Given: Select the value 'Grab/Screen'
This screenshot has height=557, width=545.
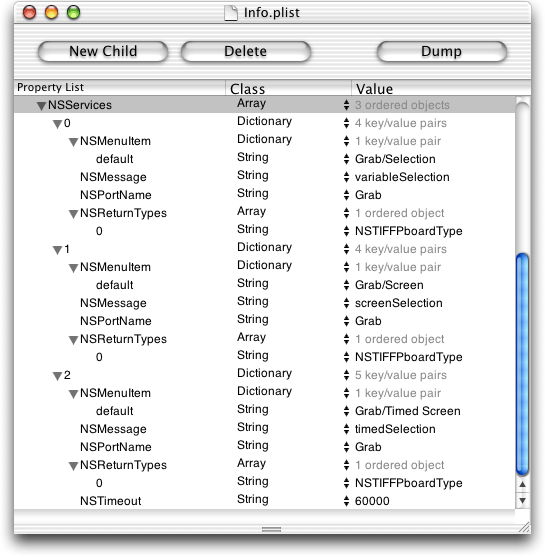Looking at the screenshot, I should 389,285.
